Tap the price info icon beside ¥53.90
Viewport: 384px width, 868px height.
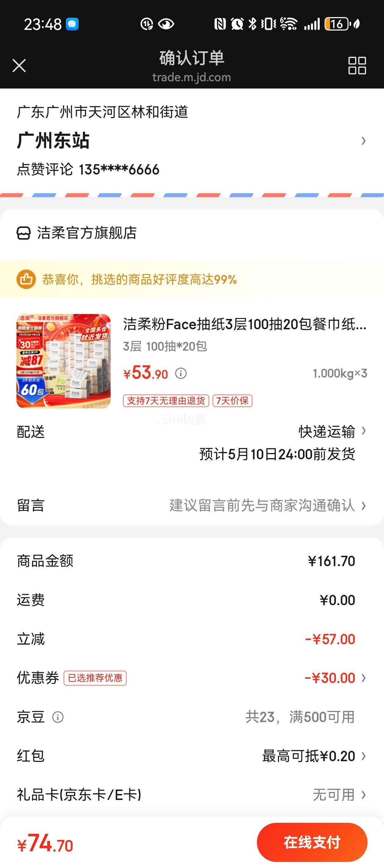click(x=181, y=373)
